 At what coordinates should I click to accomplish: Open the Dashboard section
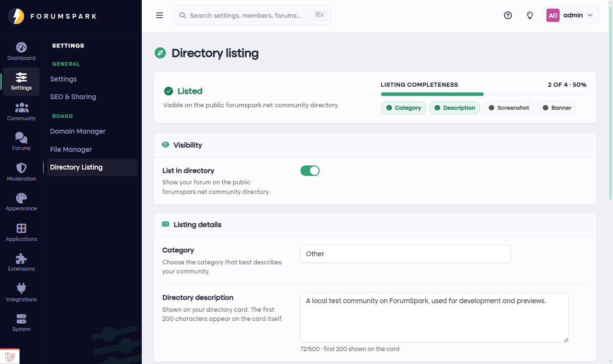pyautogui.click(x=21, y=52)
